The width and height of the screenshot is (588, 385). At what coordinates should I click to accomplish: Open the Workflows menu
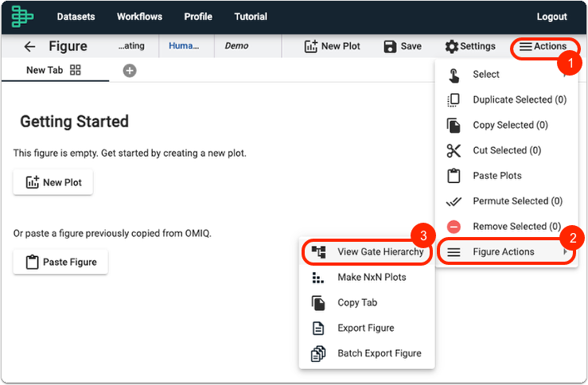pyautogui.click(x=139, y=17)
